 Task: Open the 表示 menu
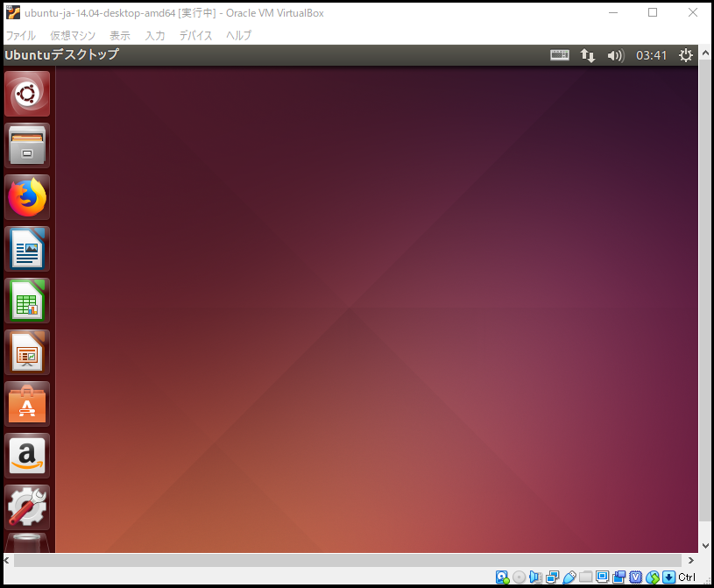click(x=120, y=36)
